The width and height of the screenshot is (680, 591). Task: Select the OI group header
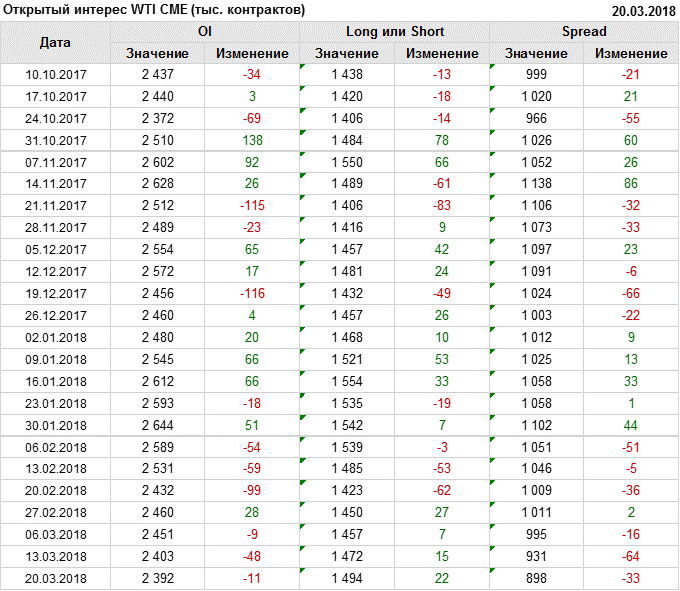click(x=204, y=32)
